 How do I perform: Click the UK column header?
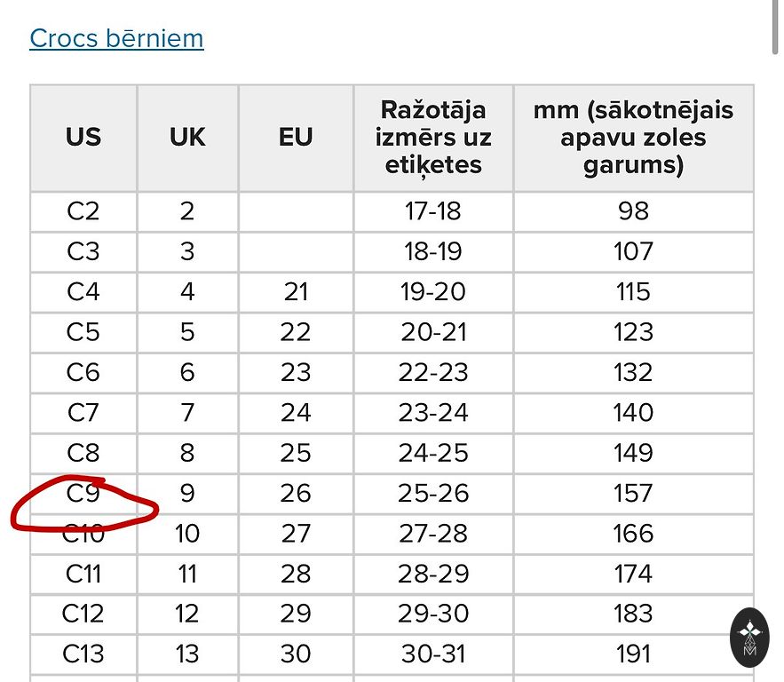[x=187, y=138]
